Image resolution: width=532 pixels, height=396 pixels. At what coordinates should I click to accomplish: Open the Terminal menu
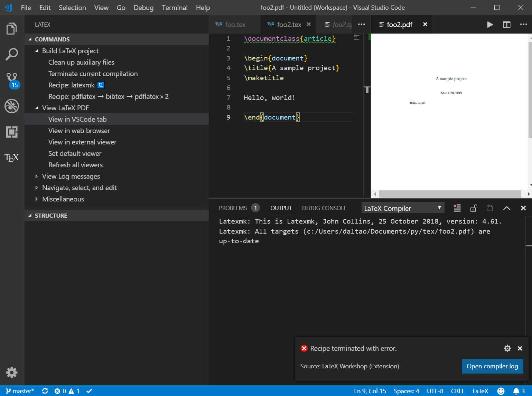(175, 8)
